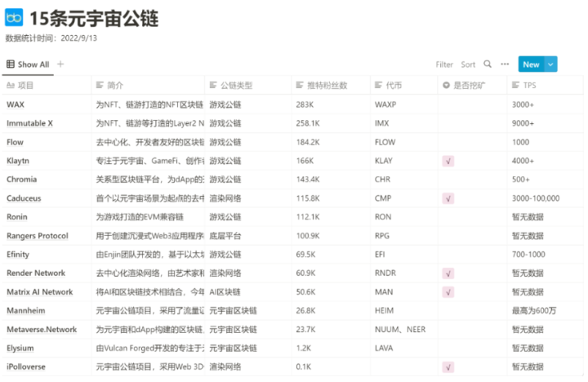The width and height of the screenshot is (588, 382).
Task: Select the 最高为600万 TPS cell
Action: pyautogui.click(x=546, y=311)
